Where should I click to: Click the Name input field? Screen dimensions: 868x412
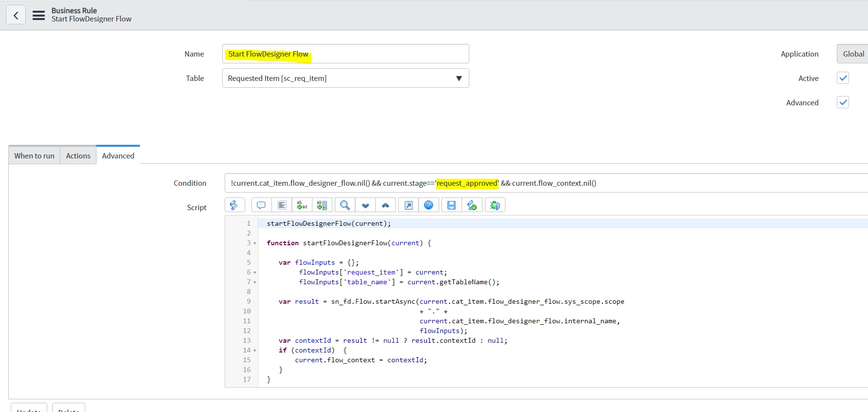pyautogui.click(x=346, y=54)
